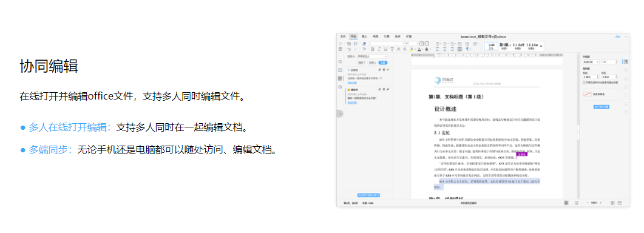The height and width of the screenshot is (233, 644).
Task: Click the yellow Highlight color icon
Action: click(x=412, y=49)
